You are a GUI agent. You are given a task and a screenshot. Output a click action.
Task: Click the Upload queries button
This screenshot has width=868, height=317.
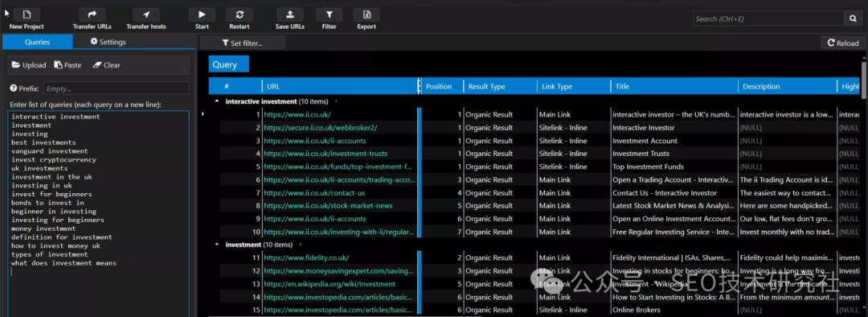(x=30, y=65)
